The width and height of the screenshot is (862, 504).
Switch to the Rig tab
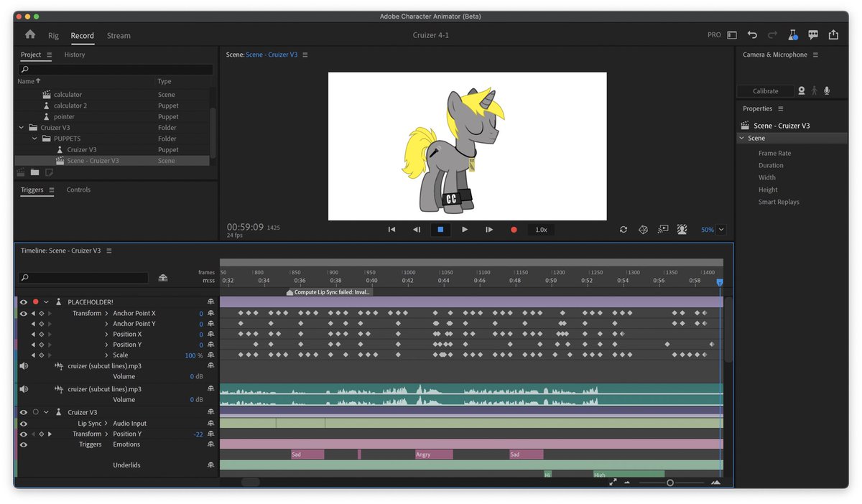[x=53, y=35]
